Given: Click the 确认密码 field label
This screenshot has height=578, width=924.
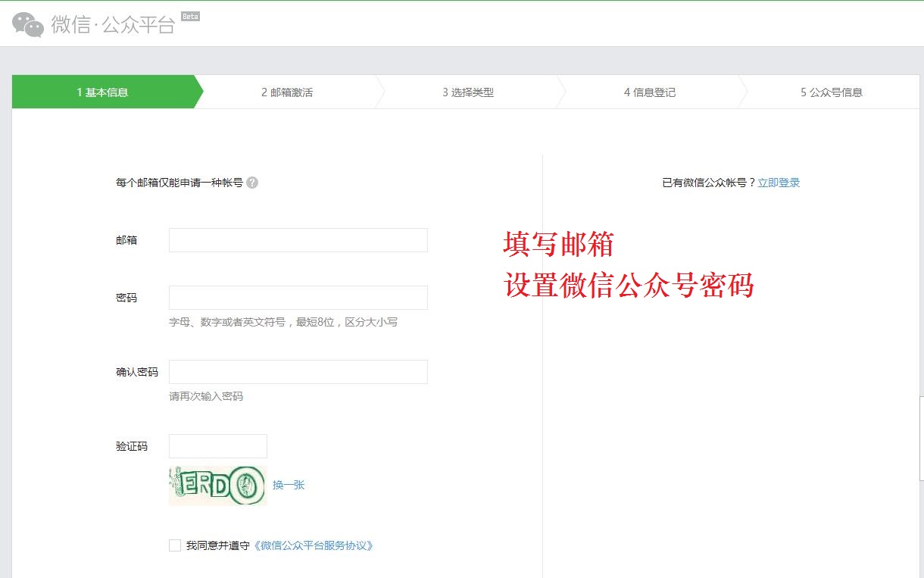Looking at the screenshot, I should [x=137, y=372].
